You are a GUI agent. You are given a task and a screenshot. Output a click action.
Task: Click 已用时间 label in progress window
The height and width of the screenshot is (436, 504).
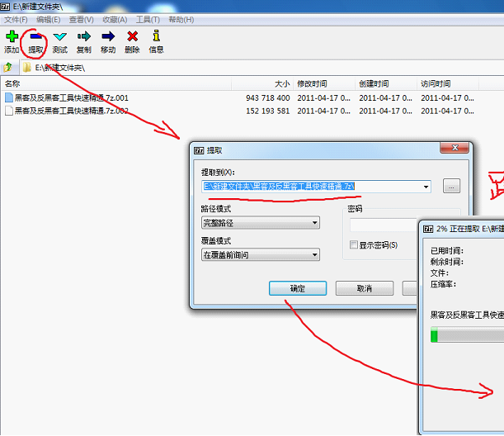pyautogui.click(x=447, y=251)
